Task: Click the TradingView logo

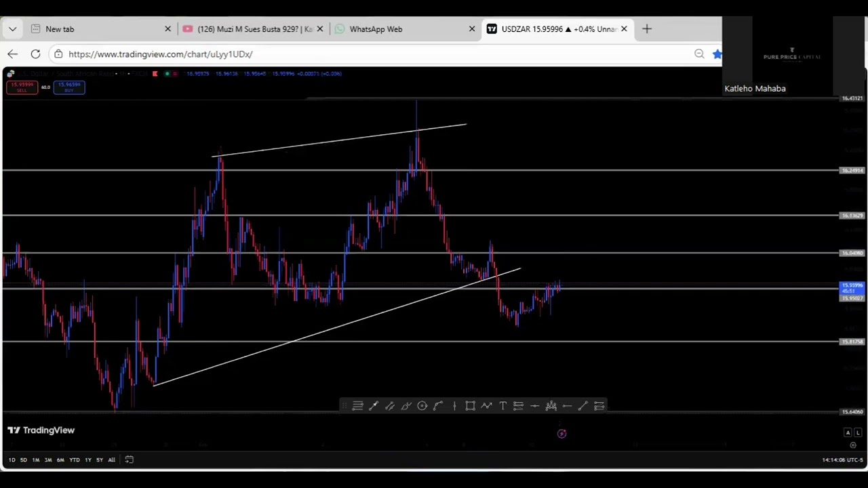Action: (41, 430)
